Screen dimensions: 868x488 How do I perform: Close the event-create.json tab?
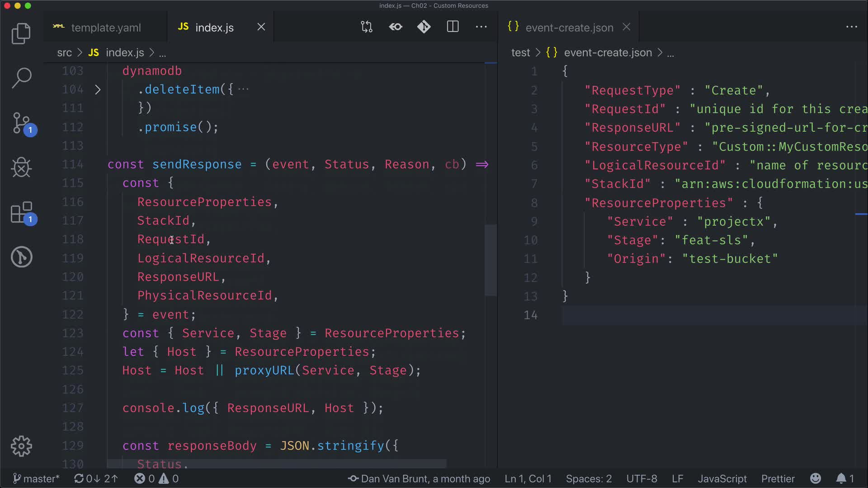pyautogui.click(x=627, y=27)
